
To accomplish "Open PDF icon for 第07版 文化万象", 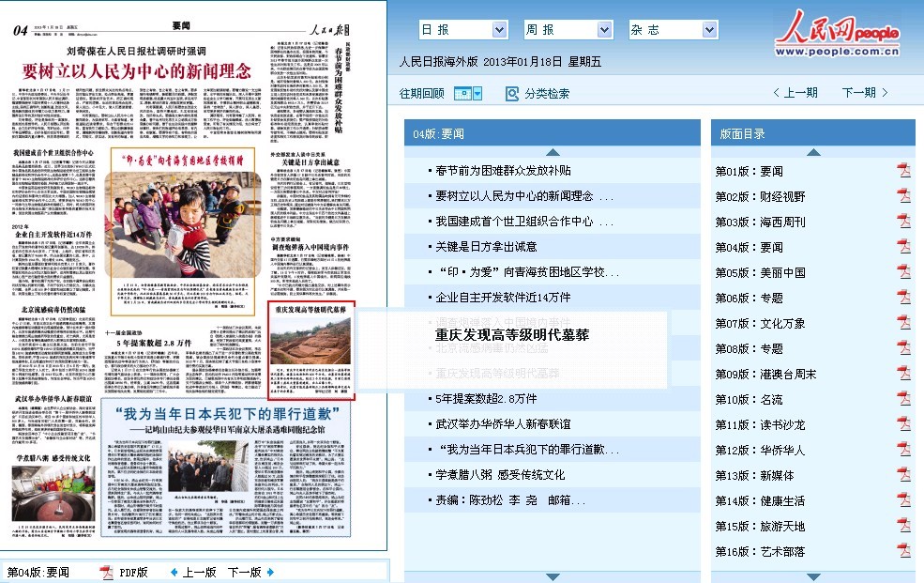I will 903,322.
